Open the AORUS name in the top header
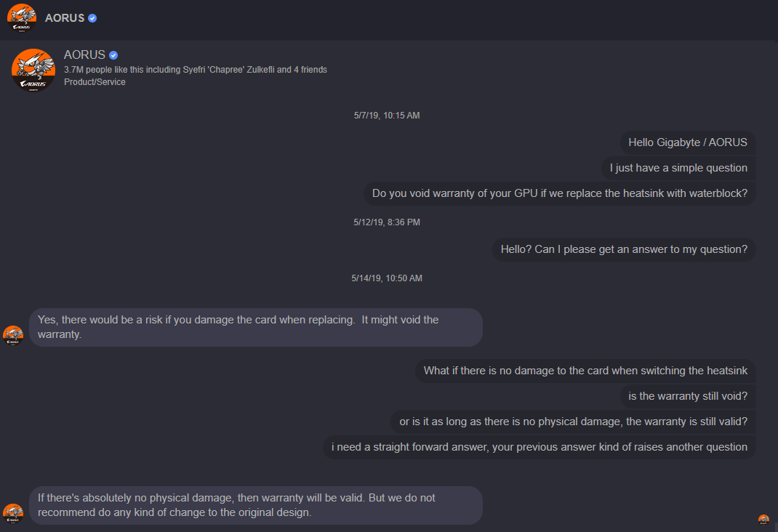Image resolution: width=778 pixels, height=532 pixels. 65,18
